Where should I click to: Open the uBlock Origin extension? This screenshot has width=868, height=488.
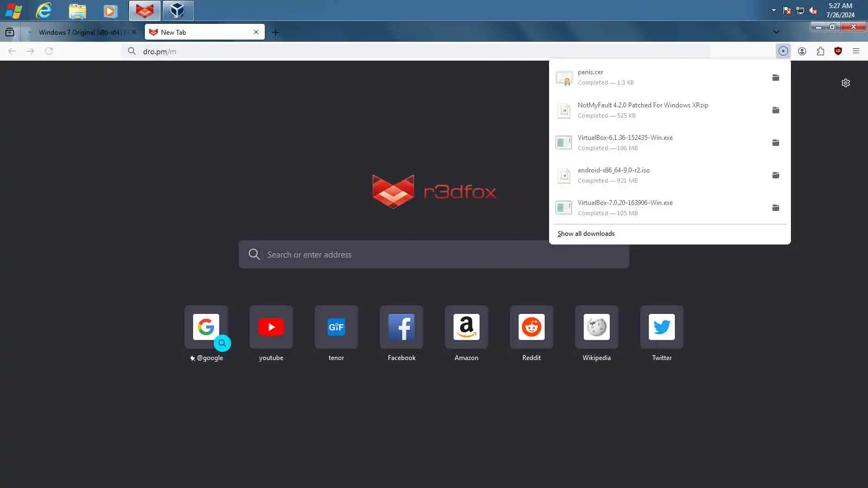pyautogui.click(x=838, y=51)
